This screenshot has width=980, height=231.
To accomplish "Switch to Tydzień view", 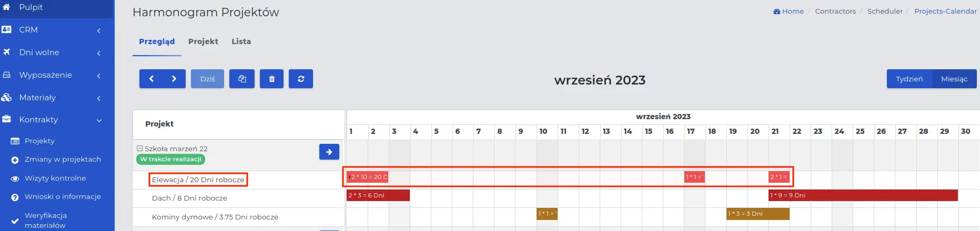I will 909,79.
